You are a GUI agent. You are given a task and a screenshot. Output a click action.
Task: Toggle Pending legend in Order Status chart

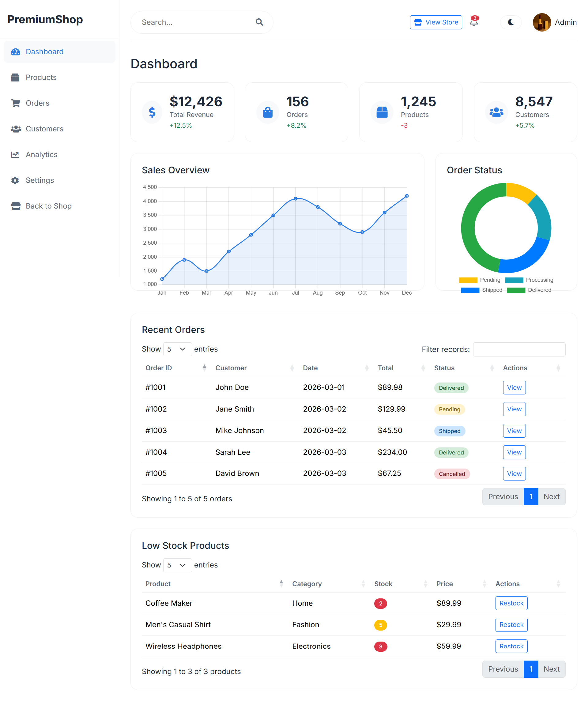pyautogui.click(x=480, y=280)
